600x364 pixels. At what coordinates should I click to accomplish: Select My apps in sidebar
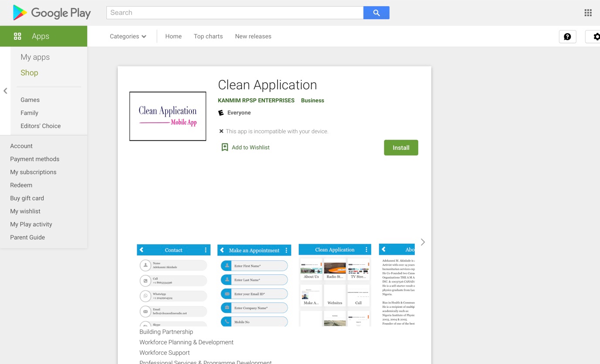click(35, 57)
